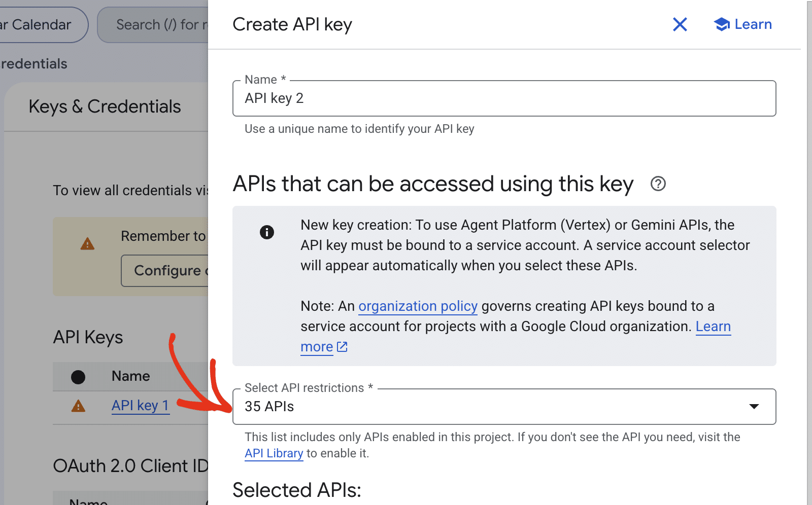Click the warning triangle in reminder banner
812x505 pixels.
click(87, 244)
